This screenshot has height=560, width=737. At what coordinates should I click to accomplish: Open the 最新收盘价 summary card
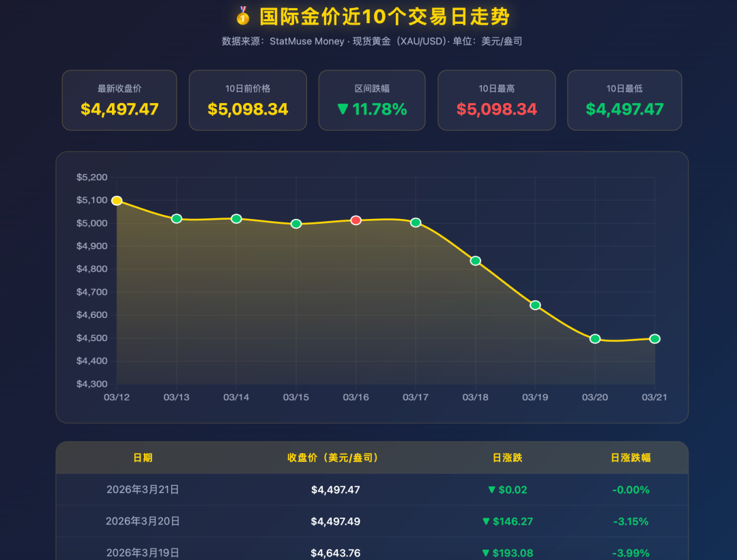(x=119, y=100)
